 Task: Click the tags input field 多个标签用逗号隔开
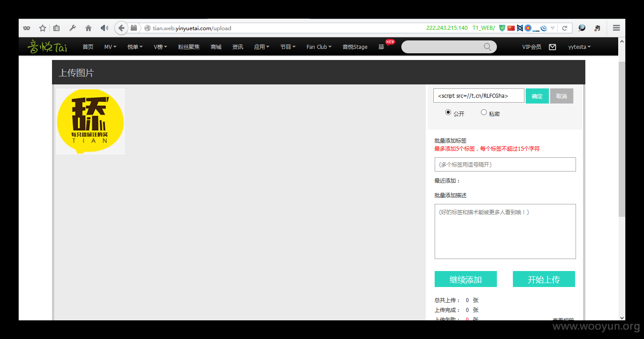[505, 164]
